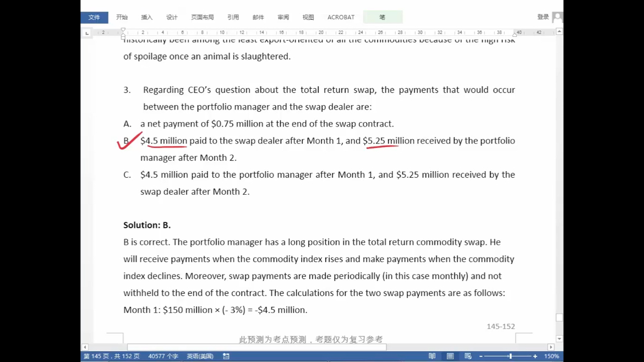Click the 登录 (Sign in) link
Image resolution: width=644 pixels, height=362 pixels.
coord(543,17)
